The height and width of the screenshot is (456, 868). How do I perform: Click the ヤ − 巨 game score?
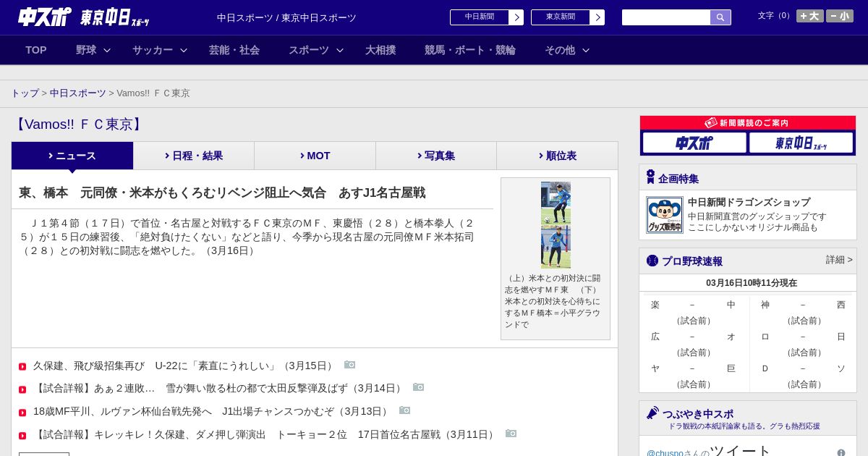click(x=693, y=368)
